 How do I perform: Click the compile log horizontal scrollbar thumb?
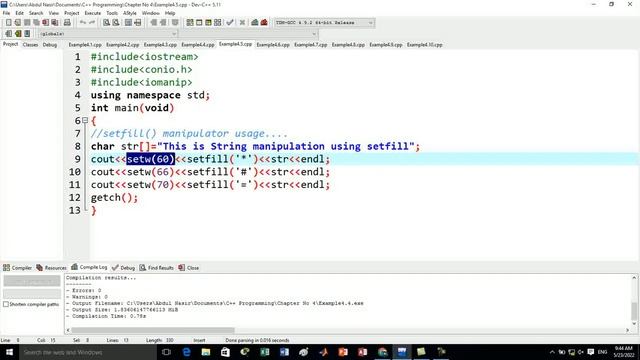click(x=153, y=330)
